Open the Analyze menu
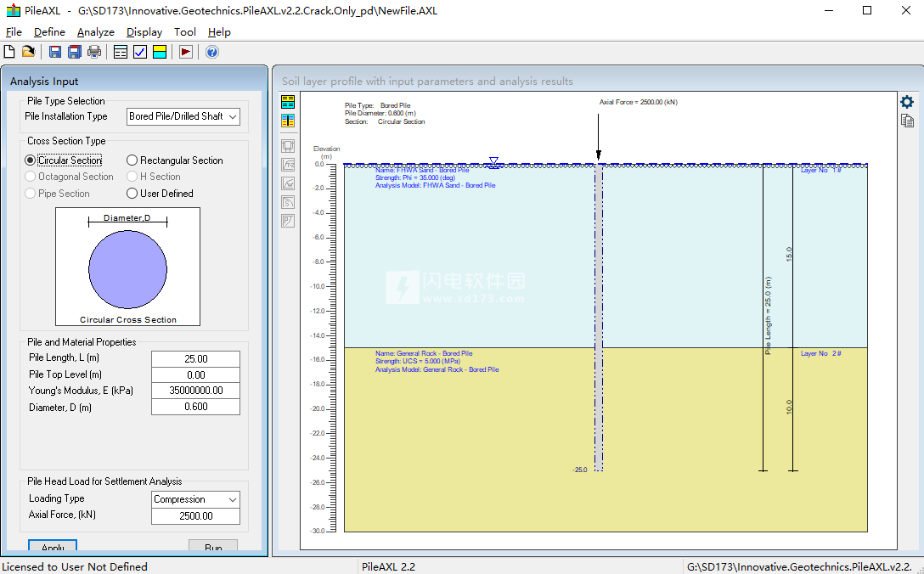The image size is (924, 574). pyautogui.click(x=95, y=31)
